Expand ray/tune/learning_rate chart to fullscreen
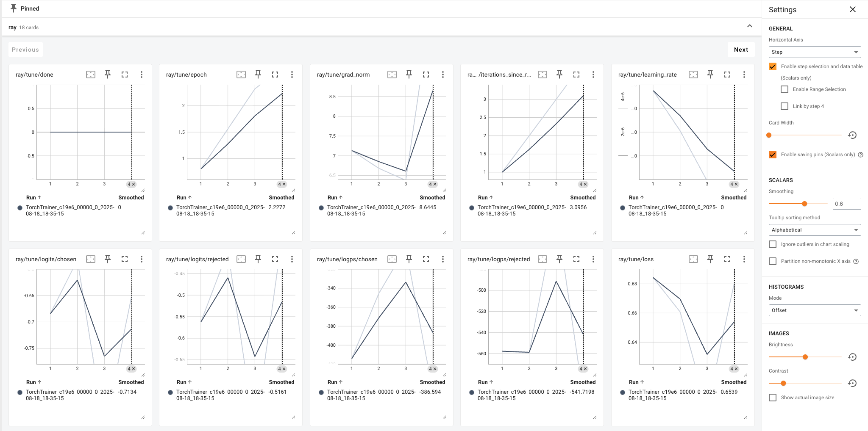Viewport: 868px width, 431px height. pos(727,75)
